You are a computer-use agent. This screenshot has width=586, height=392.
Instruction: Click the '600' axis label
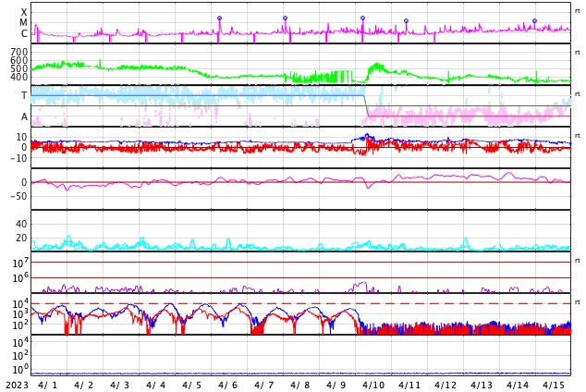point(19,60)
